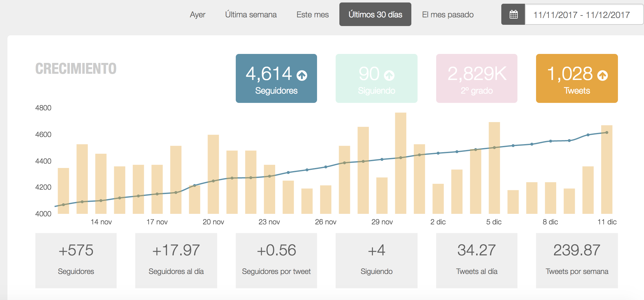Click the +17.97 Seguidores al día box
This screenshot has width=644, height=300.
tap(176, 261)
